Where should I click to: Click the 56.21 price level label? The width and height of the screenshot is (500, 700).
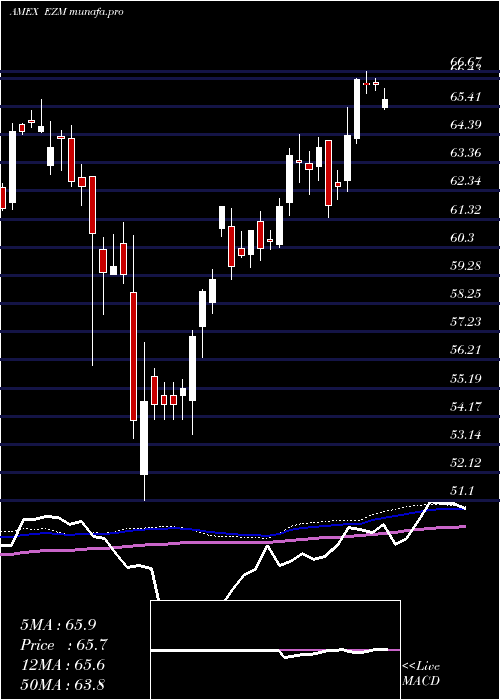tap(466, 350)
